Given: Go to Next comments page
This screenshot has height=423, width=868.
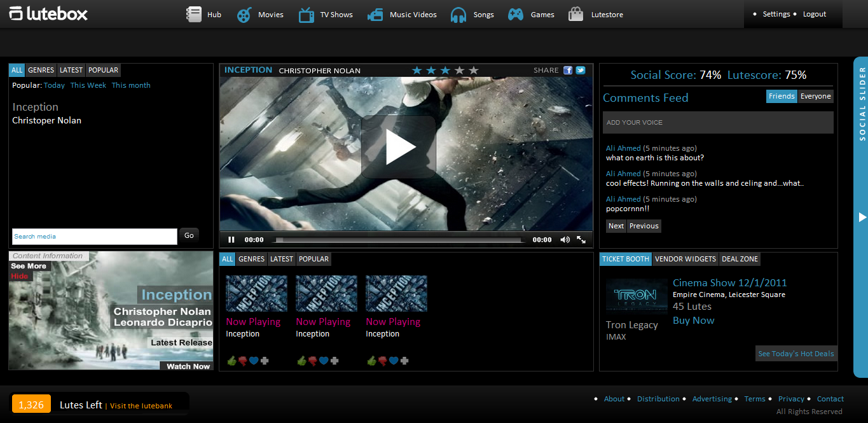Looking at the screenshot, I should (616, 226).
